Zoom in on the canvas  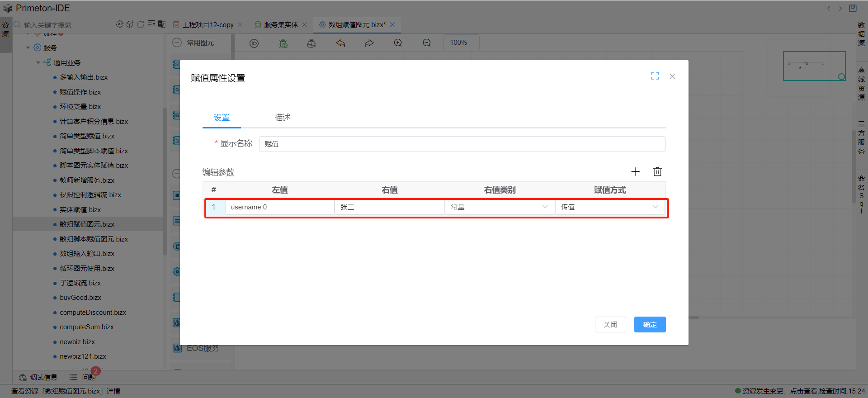(x=398, y=43)
